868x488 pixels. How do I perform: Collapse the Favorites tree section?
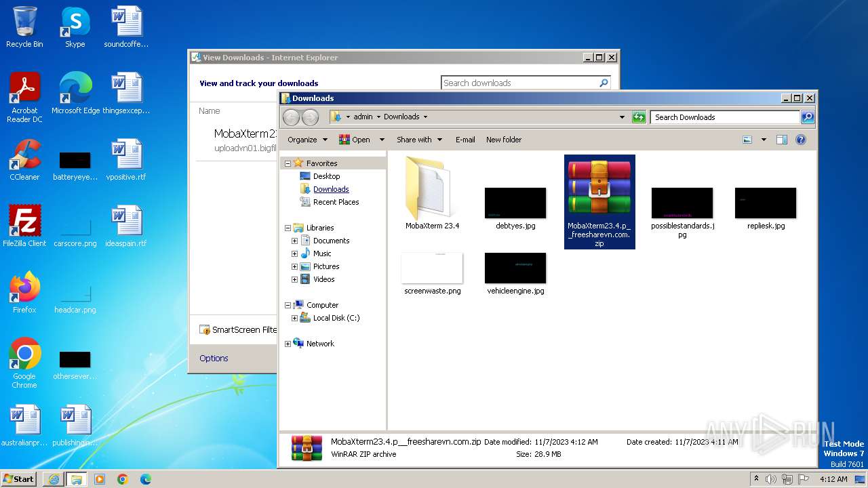click(x=288, y=163)
